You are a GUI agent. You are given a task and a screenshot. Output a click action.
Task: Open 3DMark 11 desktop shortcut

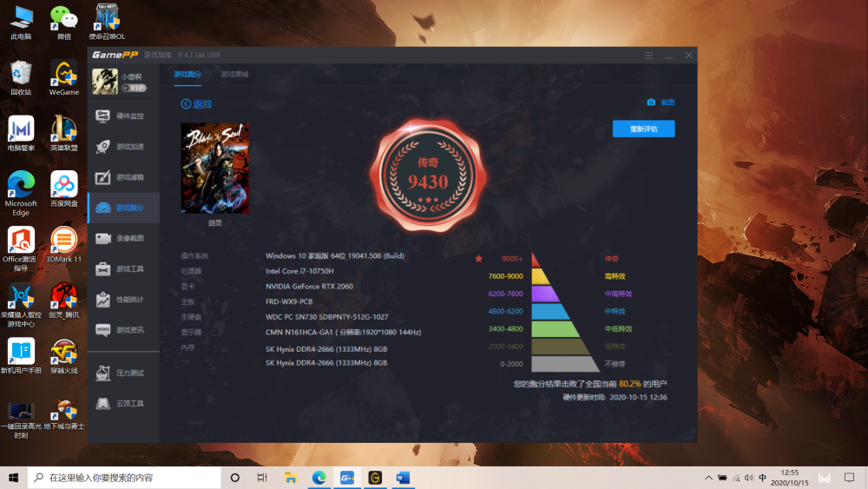click(63, 245)
